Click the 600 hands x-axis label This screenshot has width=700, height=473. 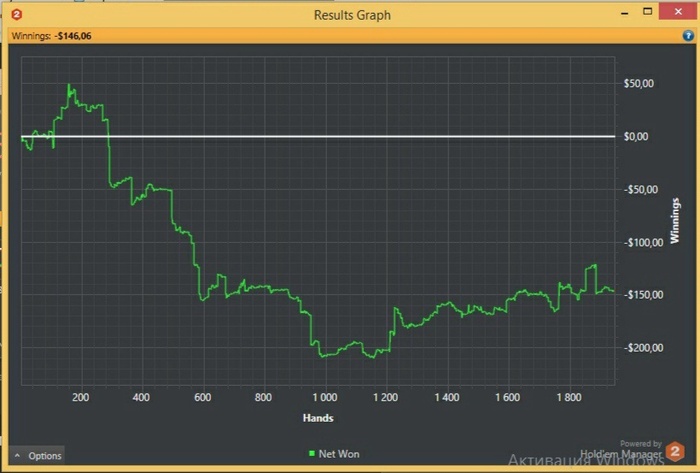click(x=202, y=397)
